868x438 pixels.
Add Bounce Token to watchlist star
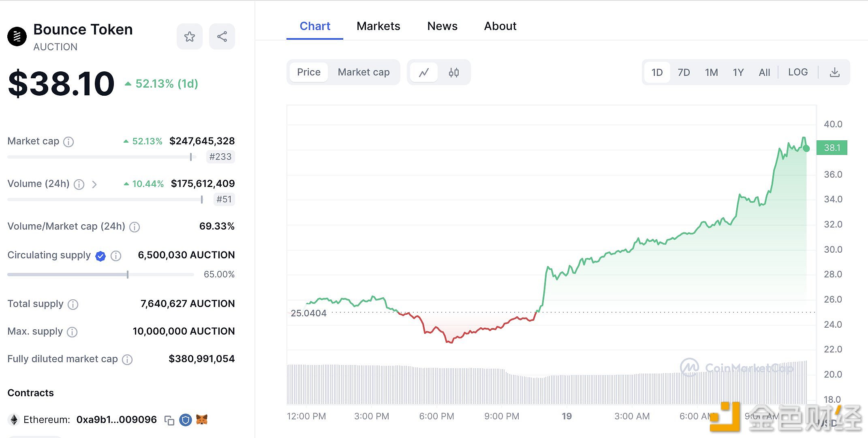point(189,36)
